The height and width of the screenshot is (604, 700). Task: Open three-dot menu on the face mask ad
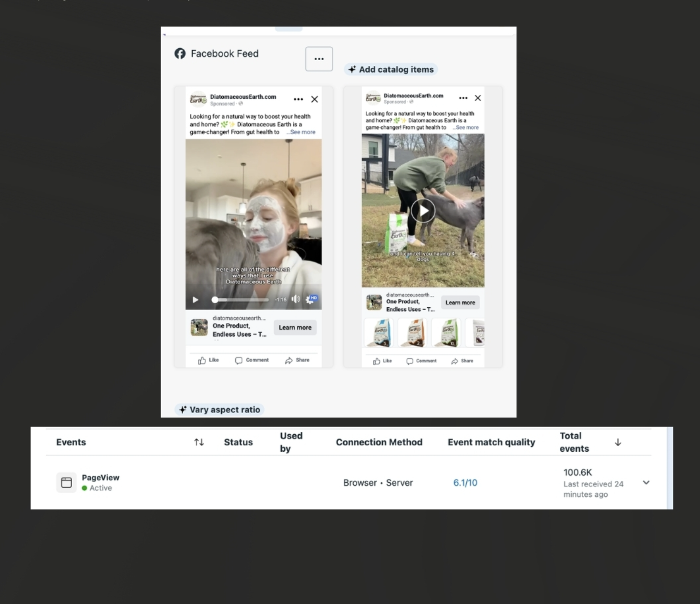(299, 99)
